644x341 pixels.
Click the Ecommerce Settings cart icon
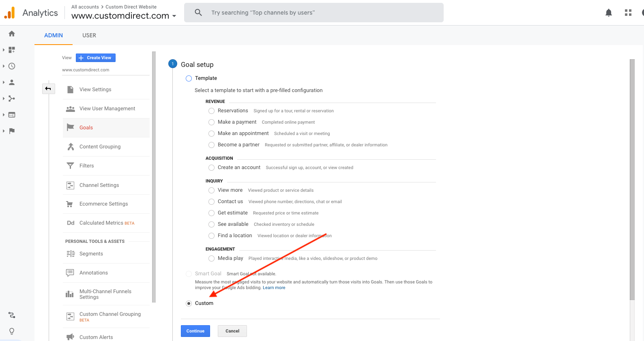(x=70, y=204)
